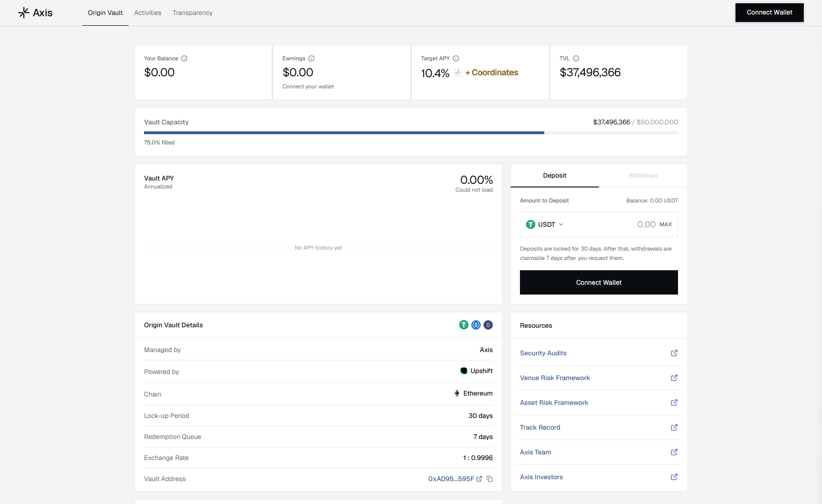Click the Vault Capacity progress bar
The height and width of the screenshot is (504, 822).
pyautogui.click(x=411, y=133)
